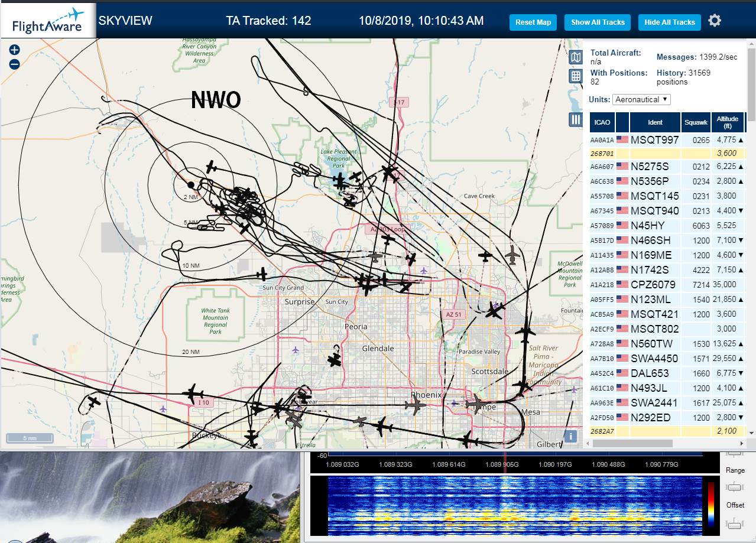The height and width of the screenshot is (543, 756).
Task: Select the SWA2441 aircraft row
Action: [x=668, y=403]
